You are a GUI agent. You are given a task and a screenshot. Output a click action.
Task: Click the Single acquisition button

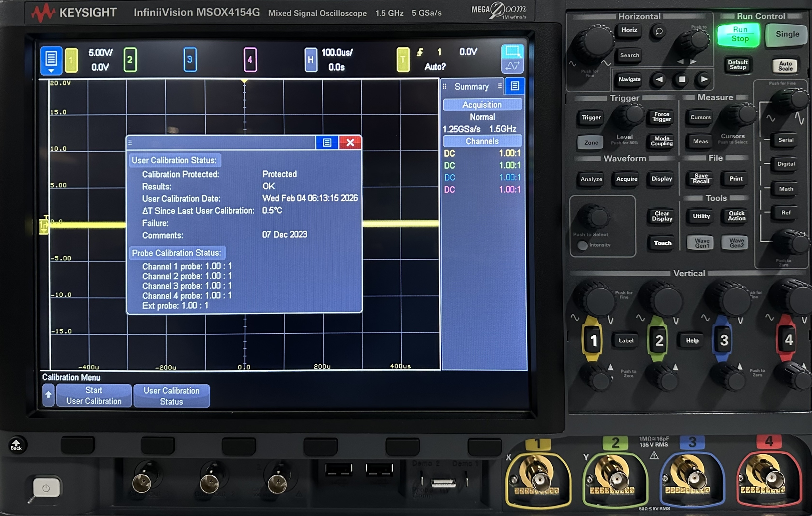pyautogui.click(x=787, y=34)
